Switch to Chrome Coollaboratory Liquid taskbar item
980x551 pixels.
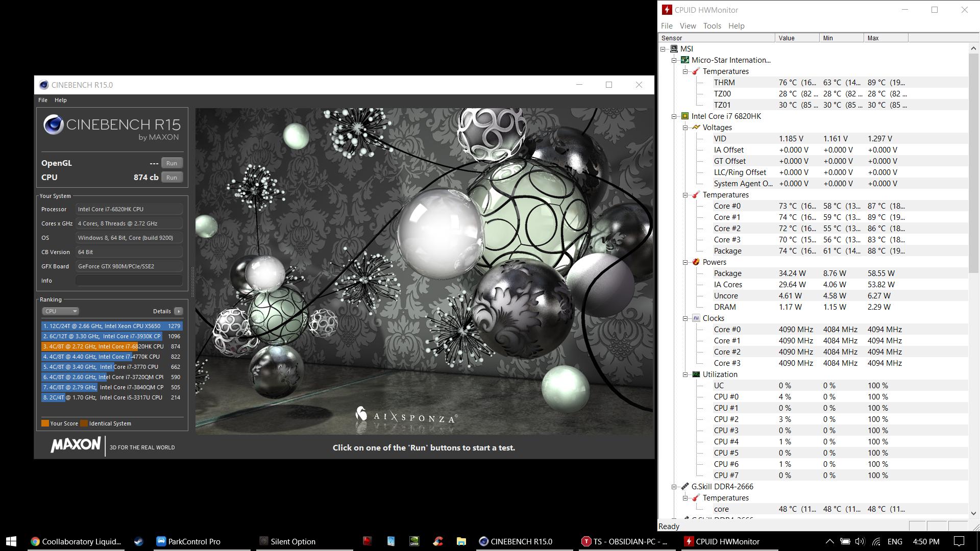(76, 541)
